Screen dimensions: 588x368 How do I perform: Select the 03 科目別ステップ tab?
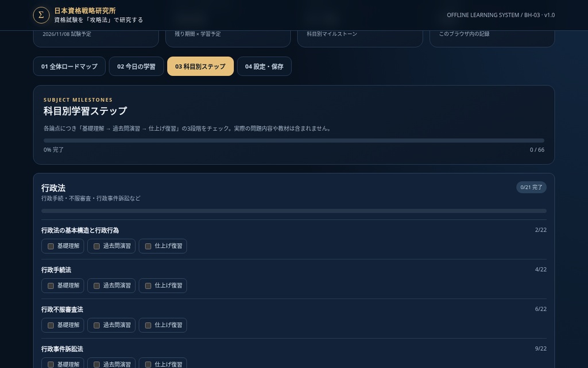tap(200, 67)
